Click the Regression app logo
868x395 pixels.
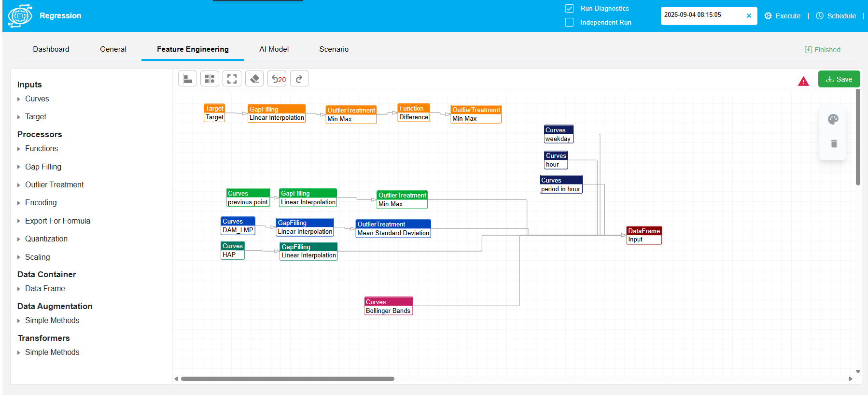pos(20,16)
